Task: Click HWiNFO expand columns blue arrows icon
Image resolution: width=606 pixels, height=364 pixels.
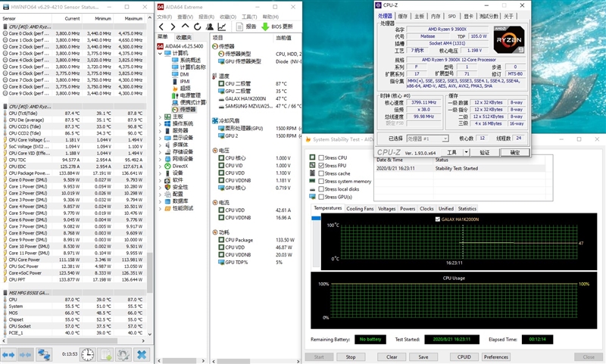Action: tap(8, 354)
